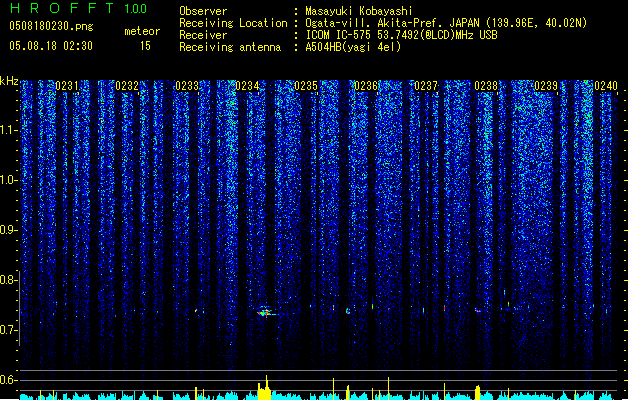Screen dimensions: 629x400
Task: Click the kHz axis unit label
Action: [x=9, y=81]
